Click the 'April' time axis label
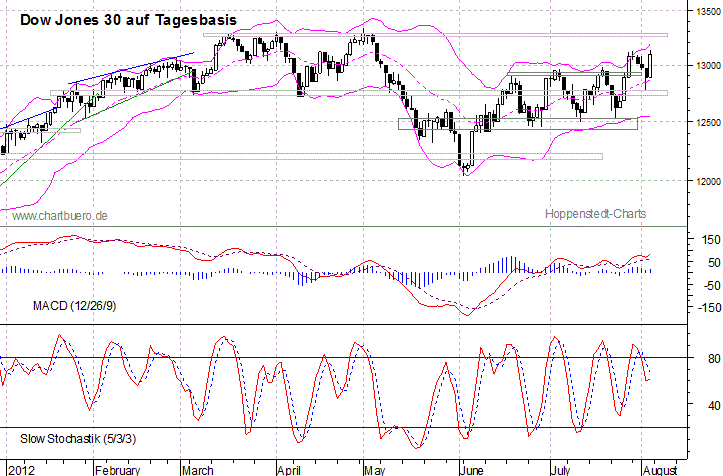723x476 pixels. pyautogui.click(x=290, y=470)
